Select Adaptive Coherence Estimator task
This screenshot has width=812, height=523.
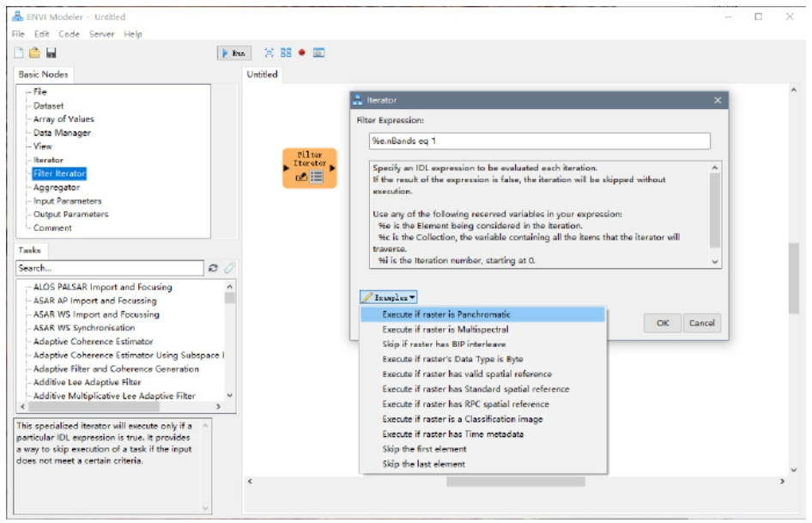(94, 342)
